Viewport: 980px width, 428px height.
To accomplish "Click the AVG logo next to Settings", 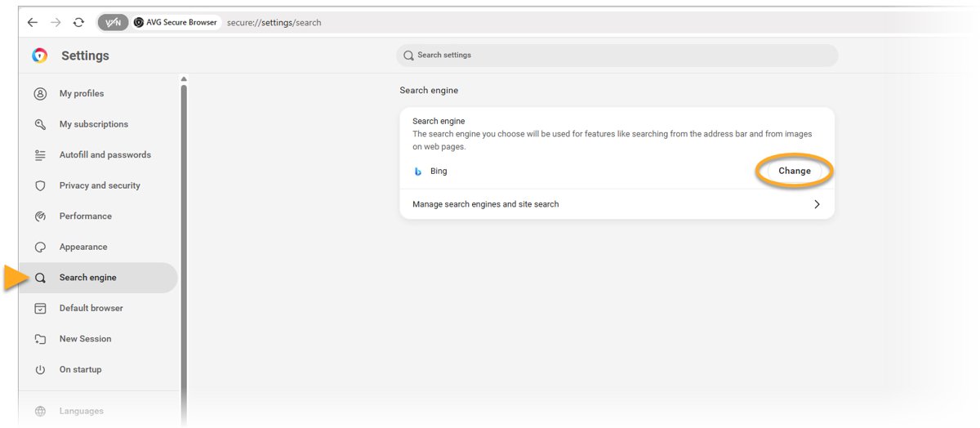I will tap(39, 56).
